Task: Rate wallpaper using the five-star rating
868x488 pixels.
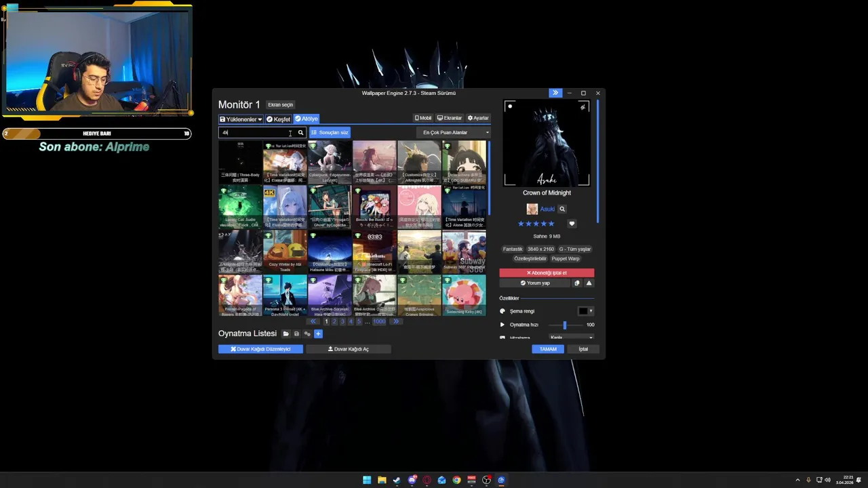Action: pos(536,224)
